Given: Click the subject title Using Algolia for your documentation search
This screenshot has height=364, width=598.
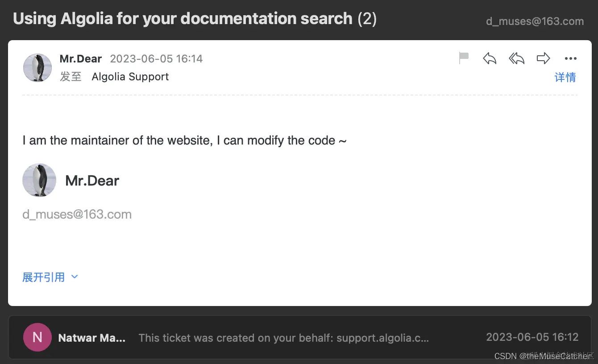Looking at the screenshot, I should click(x=183, y=19).
